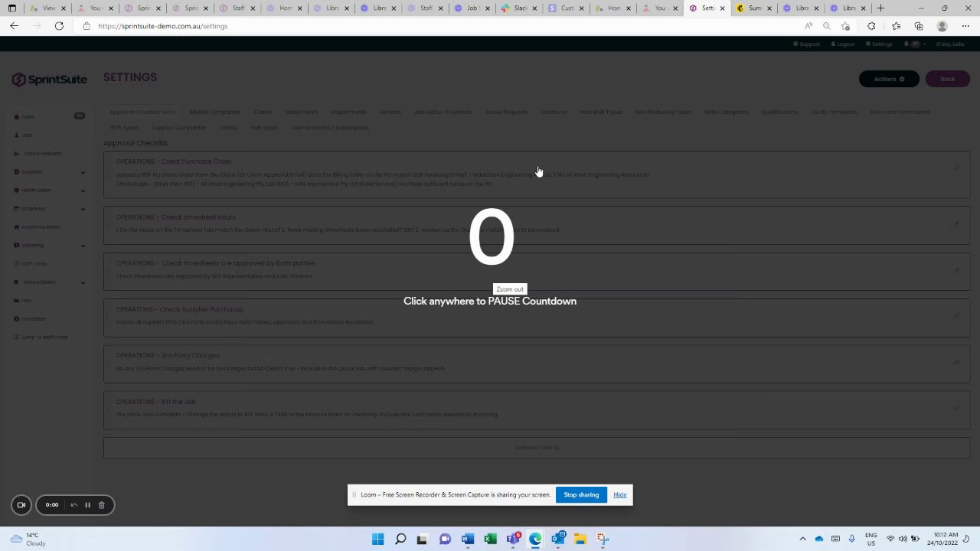Go back in browser history
This screenshot has width=980, height=551.
14,26
